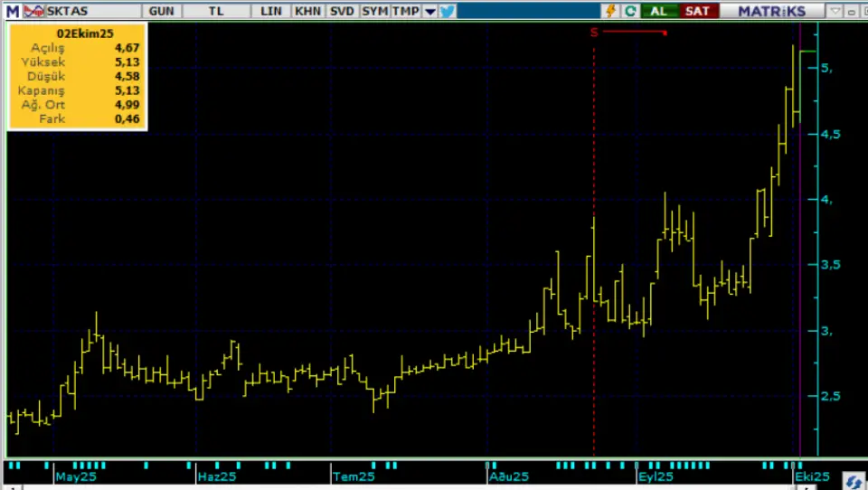Open the TMP template menu

click(405, 12)
